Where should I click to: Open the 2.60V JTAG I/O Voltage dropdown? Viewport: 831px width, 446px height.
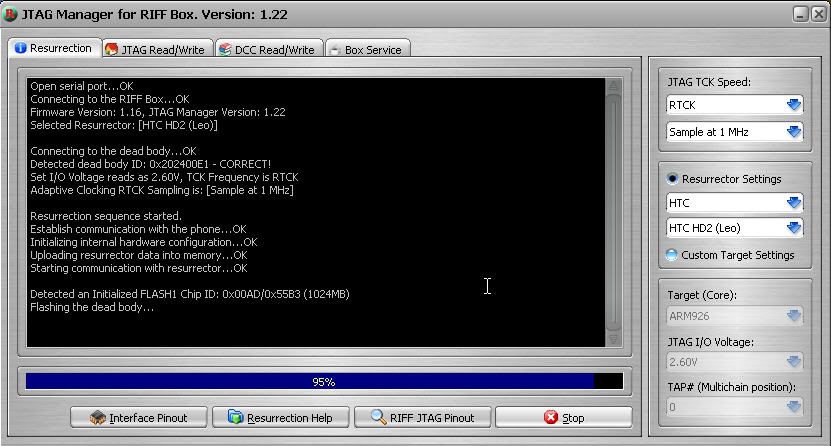(734, 362)
